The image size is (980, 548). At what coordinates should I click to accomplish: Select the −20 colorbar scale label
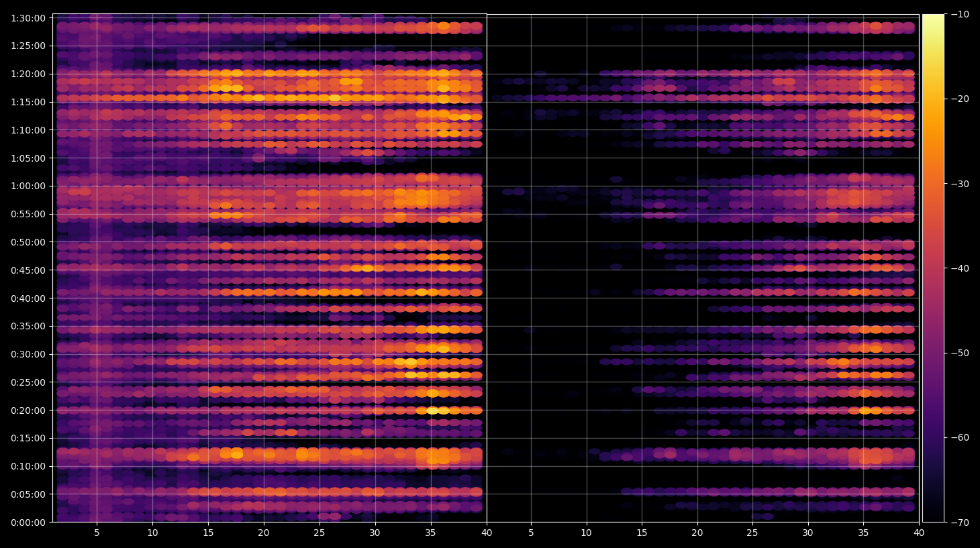click(x=961, y=99)
